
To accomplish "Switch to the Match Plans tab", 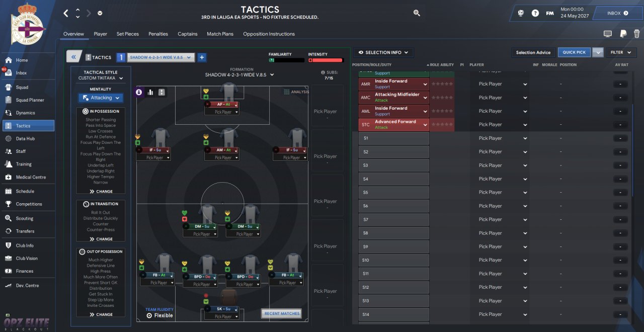I will 220,34.
